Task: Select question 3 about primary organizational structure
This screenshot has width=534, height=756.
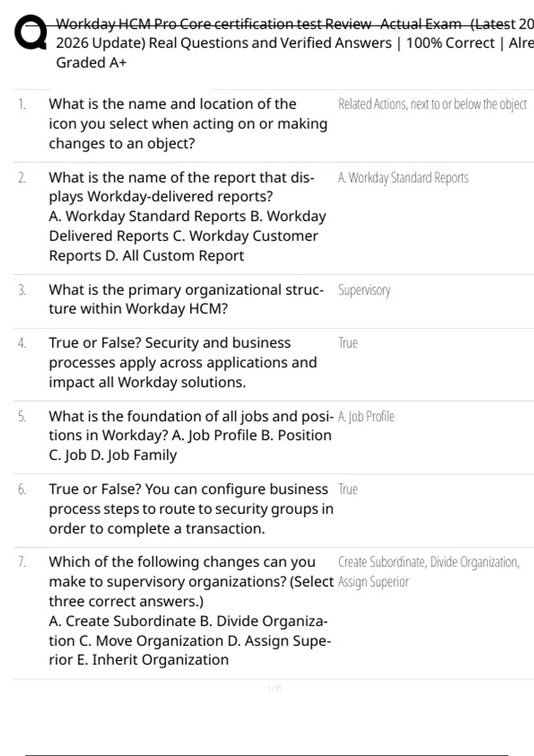Action: pyautogui.click(x=186, y=299)
